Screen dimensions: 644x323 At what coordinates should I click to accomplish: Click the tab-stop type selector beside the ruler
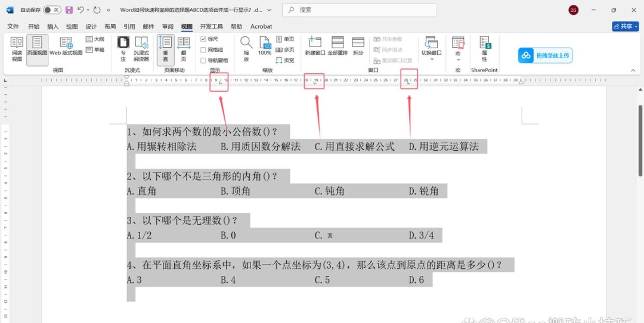tap(5, 80)
